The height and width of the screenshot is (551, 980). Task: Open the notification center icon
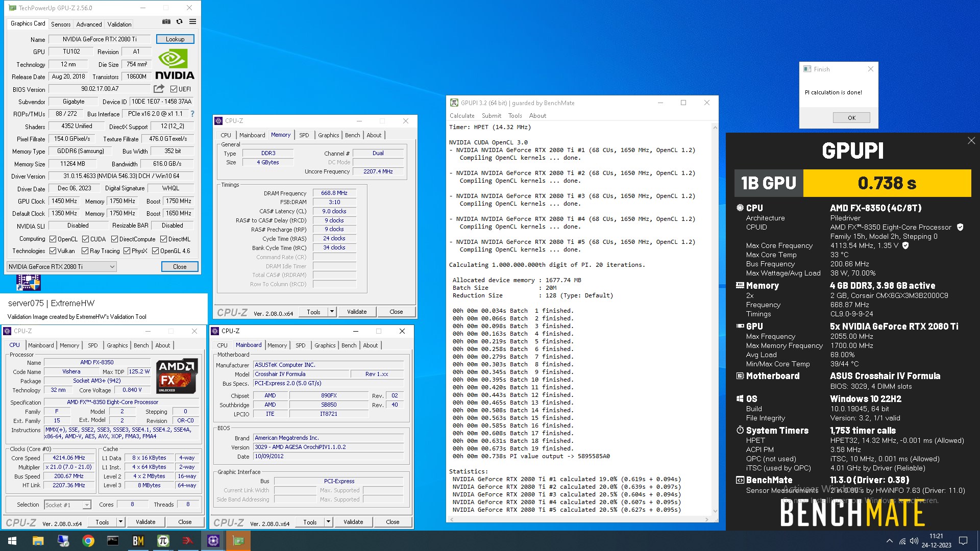[x=963, y=541]
